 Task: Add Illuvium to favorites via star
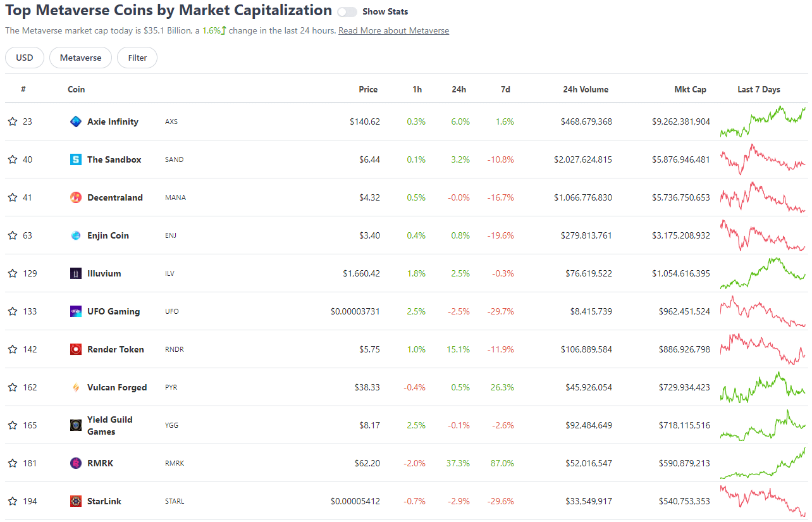click(13, 273)
